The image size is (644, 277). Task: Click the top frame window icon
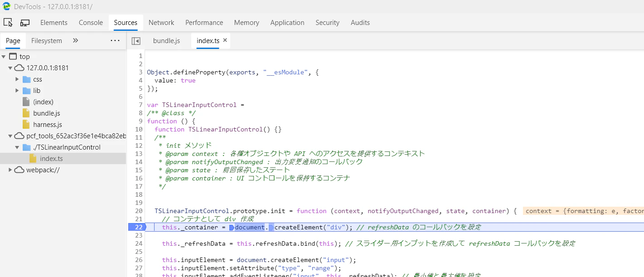13,57
